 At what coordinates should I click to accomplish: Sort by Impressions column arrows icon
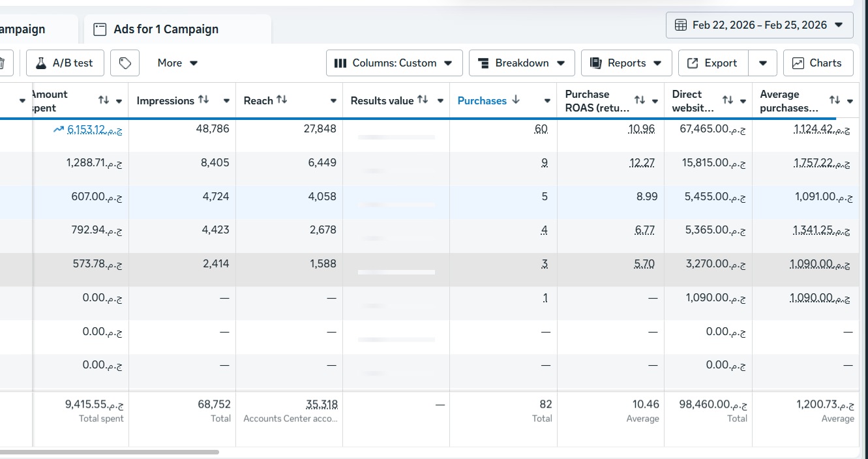coord(203,100)
